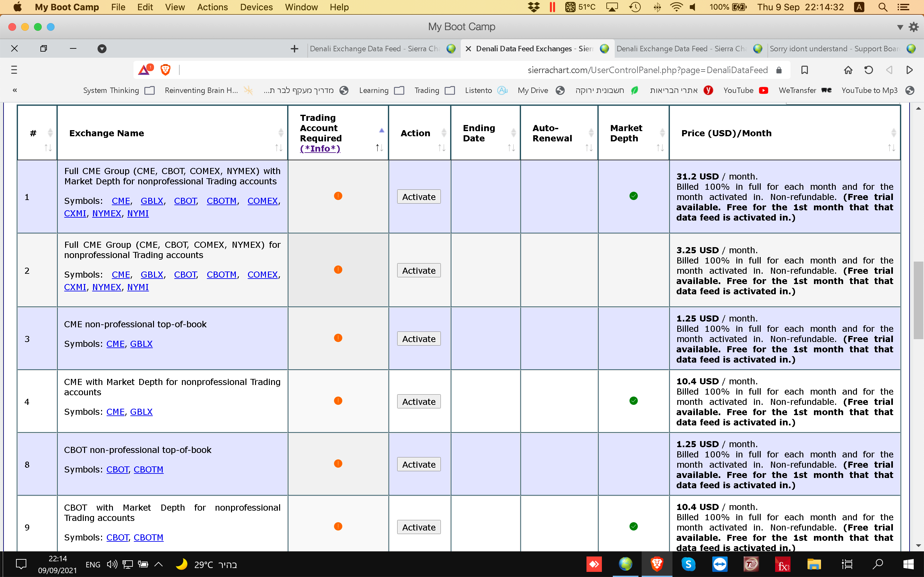Expand the Windows system tray hidden icons

(x=158, y=564)
